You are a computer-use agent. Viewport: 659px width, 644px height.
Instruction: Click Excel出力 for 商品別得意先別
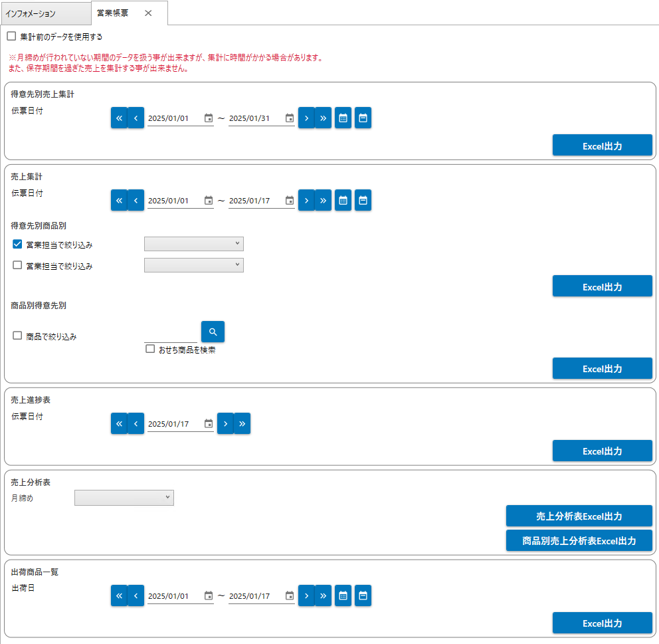pos(603,368)
